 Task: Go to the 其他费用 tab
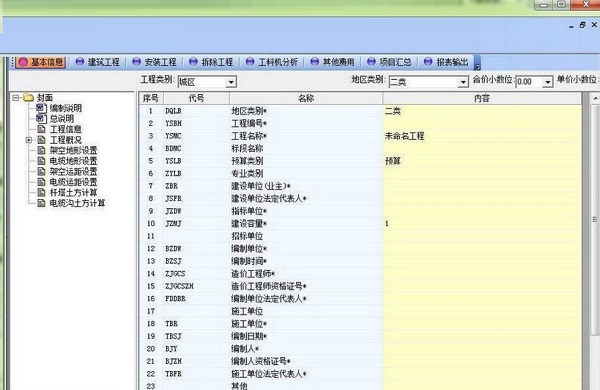point(333,62)
